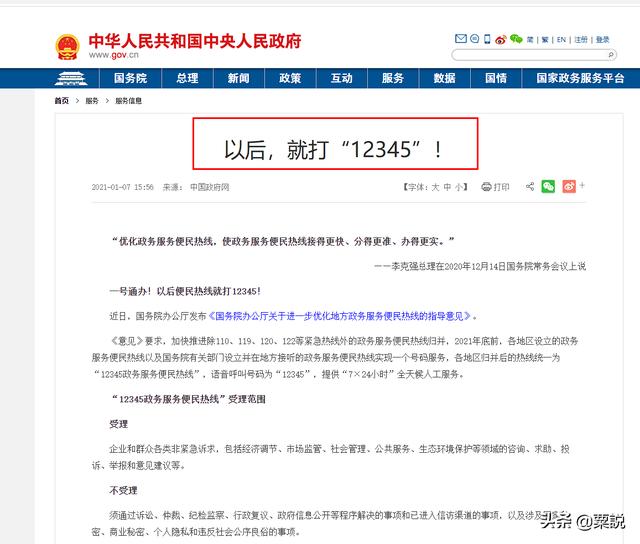Open the header Weibo icon
Viewport: 640px width, 544px height.
coord(500,40)
